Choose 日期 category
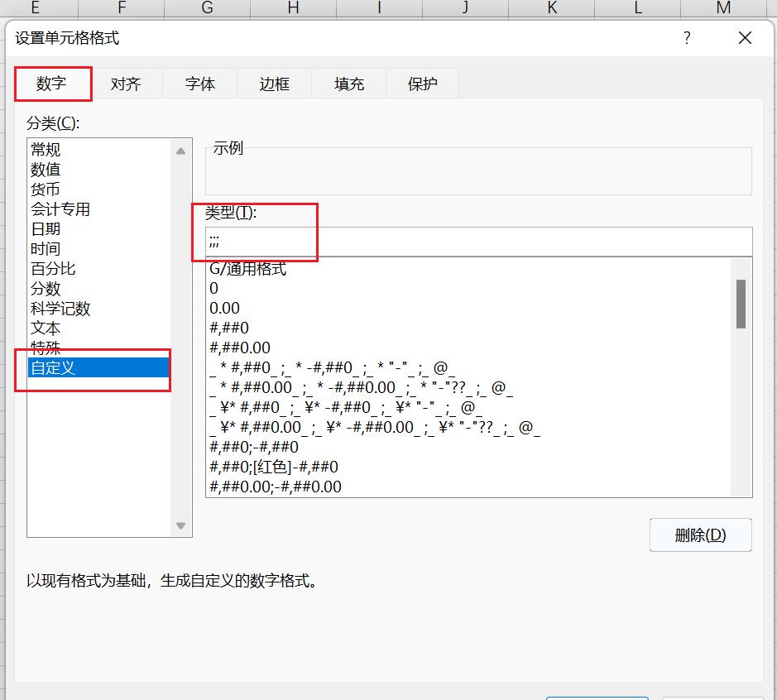 pos(99,229)
